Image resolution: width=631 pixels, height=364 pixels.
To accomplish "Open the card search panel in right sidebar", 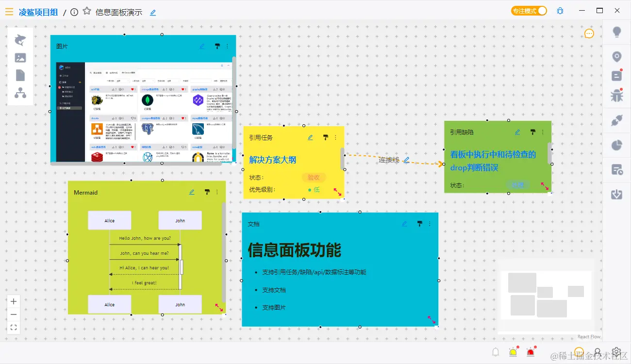I will tap(617, 170).
